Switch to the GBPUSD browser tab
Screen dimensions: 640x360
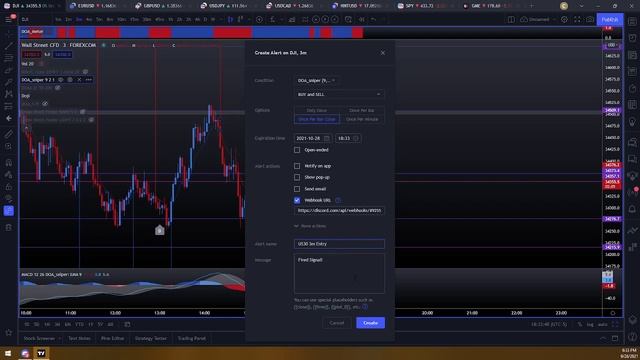click(162, 6)
